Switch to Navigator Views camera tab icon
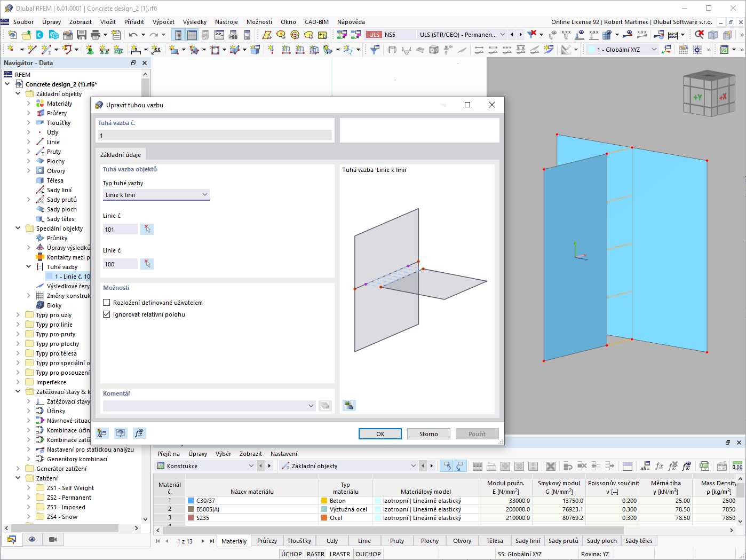Viewport: 746px width, 560px height. point(53,539)
